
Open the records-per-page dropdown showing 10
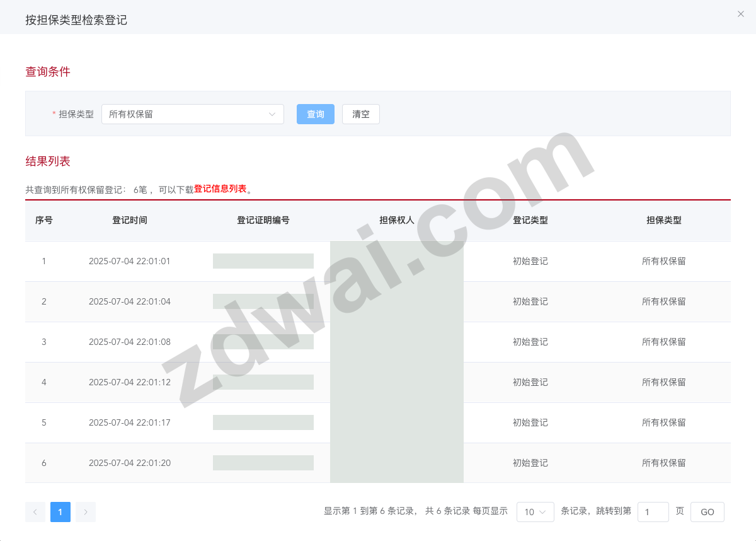[x=535, y=512]
